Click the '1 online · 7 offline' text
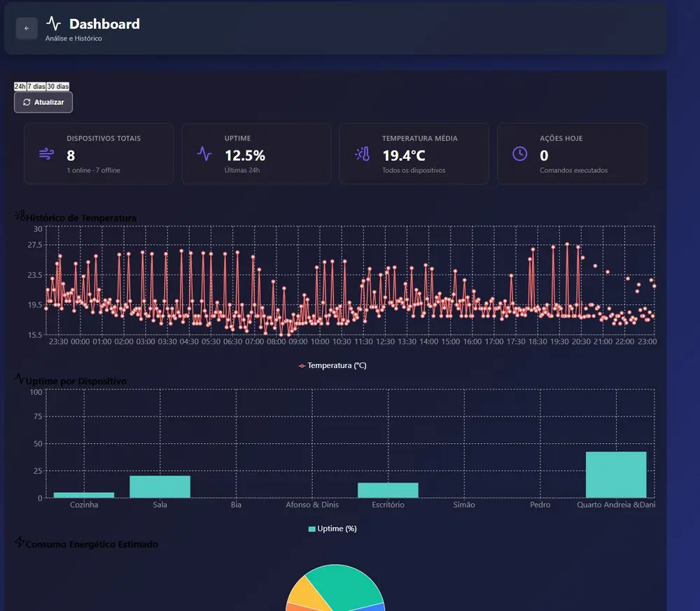 tap(93, 171)
